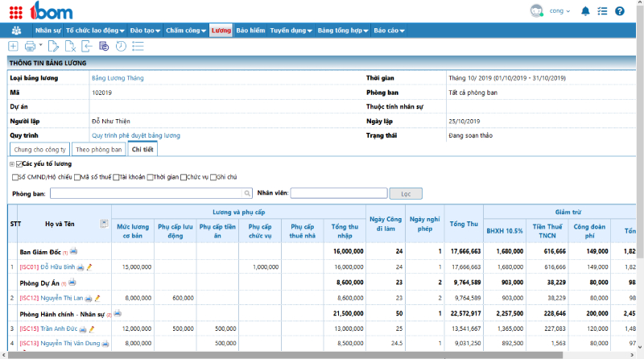
Task: Click the edit document pencil icon
Action: 53,46
